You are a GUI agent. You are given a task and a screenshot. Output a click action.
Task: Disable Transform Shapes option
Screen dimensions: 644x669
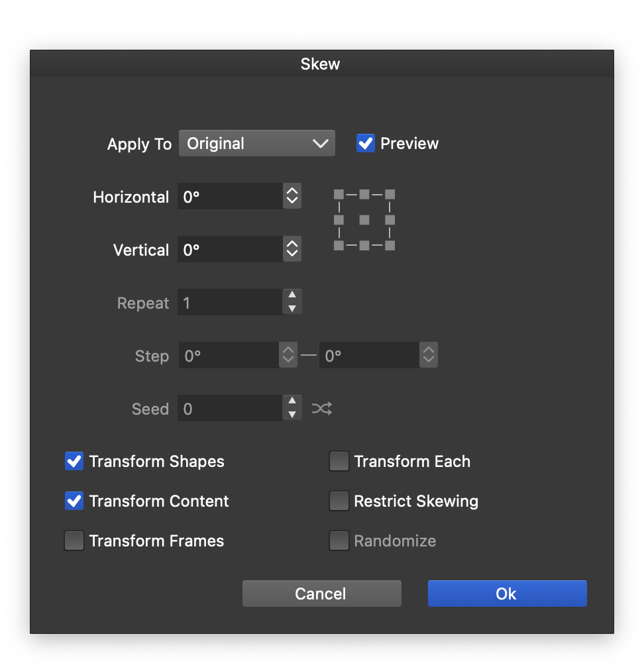[x=74, y=462]
